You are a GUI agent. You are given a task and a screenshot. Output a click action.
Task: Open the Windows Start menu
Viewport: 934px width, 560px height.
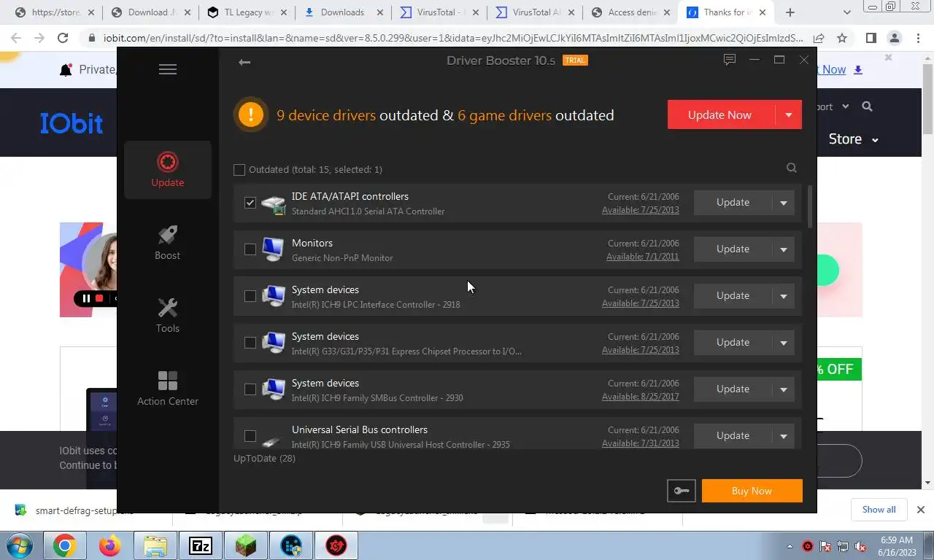pos(19,545)
